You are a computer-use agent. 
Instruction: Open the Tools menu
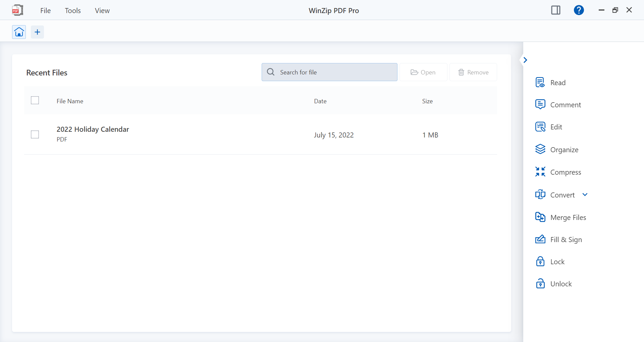(73, 10)
